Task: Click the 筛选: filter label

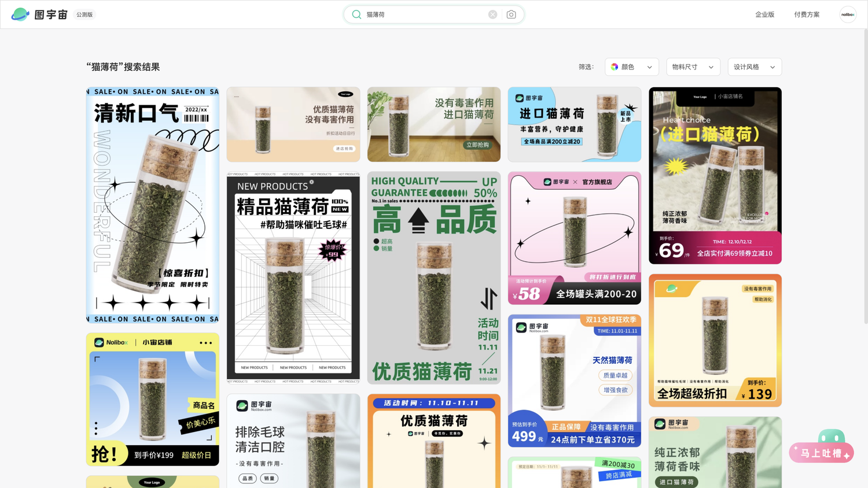Action: tap(586, 67)
